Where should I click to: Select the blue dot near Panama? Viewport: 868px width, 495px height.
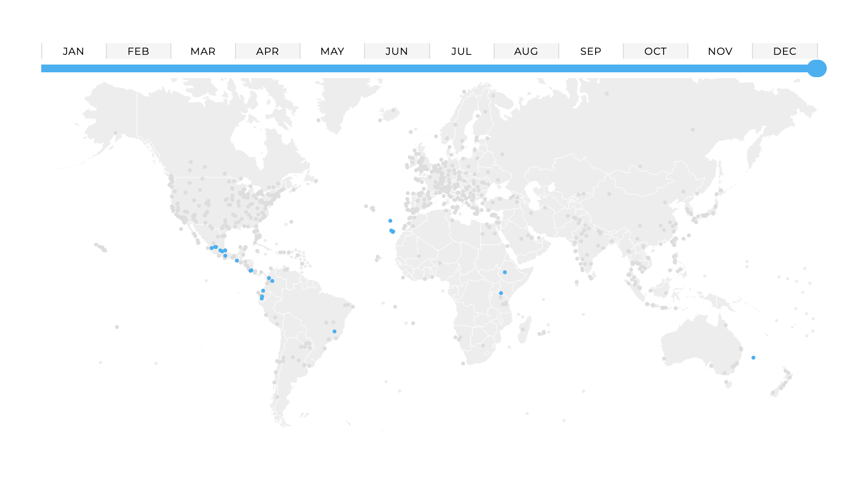click(251, 270)
